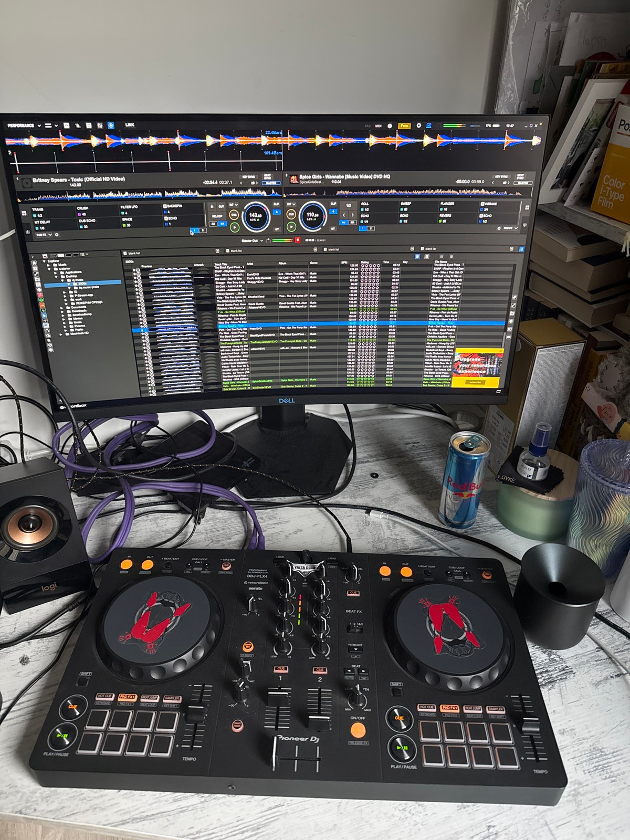Toggle deck 1 quantize Q button
The width and height of the screenshot is (630, 840).
tap(277, 212)
